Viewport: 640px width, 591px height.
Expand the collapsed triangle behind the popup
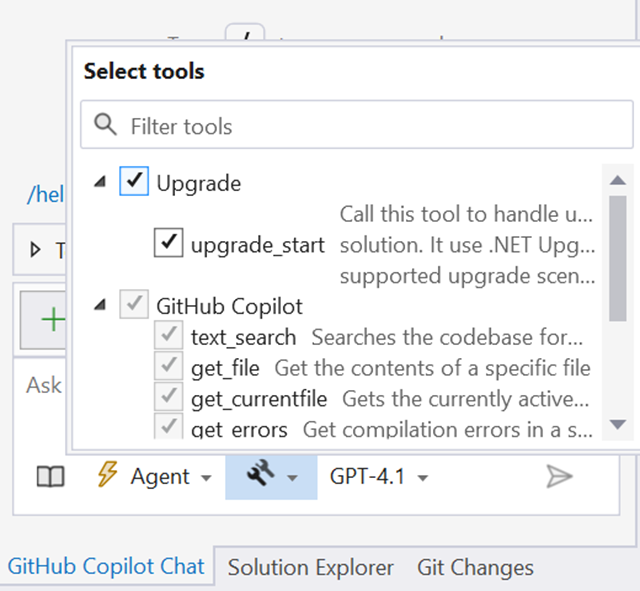click(x=36, y=249)
